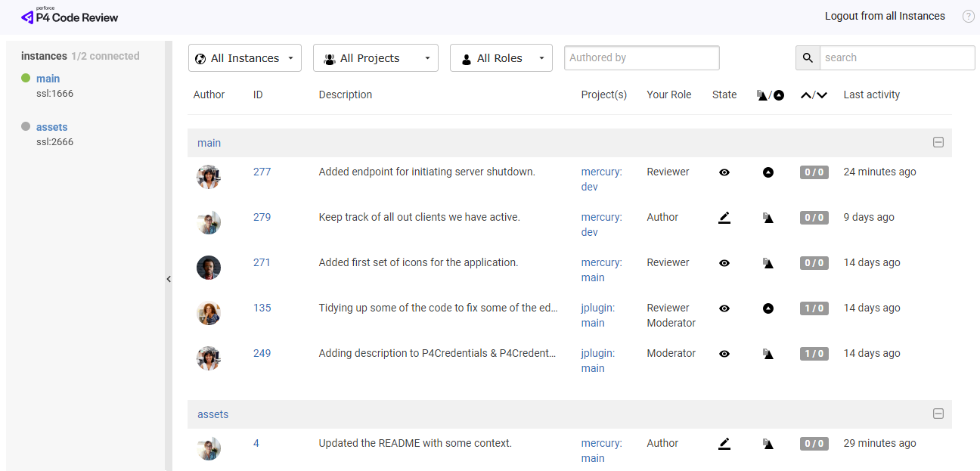Select the assets instance in the sidebar

click(x=51, y=126)
